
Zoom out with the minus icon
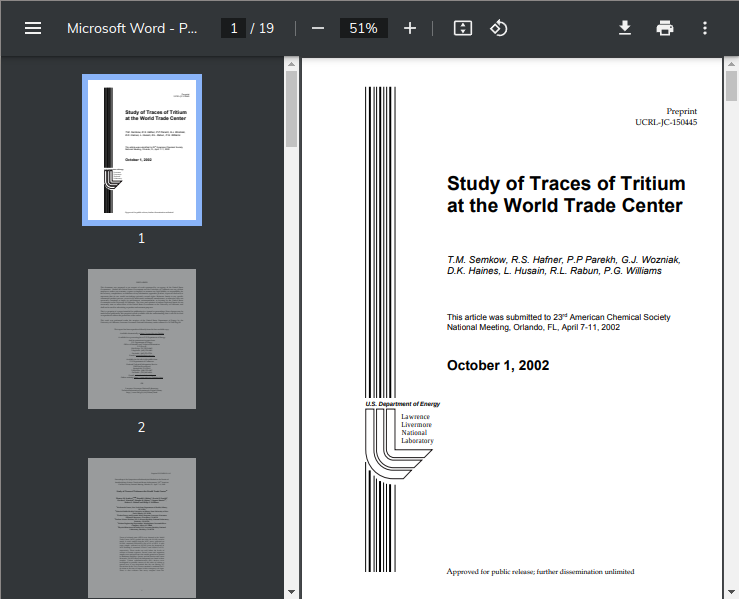(318, 28)
